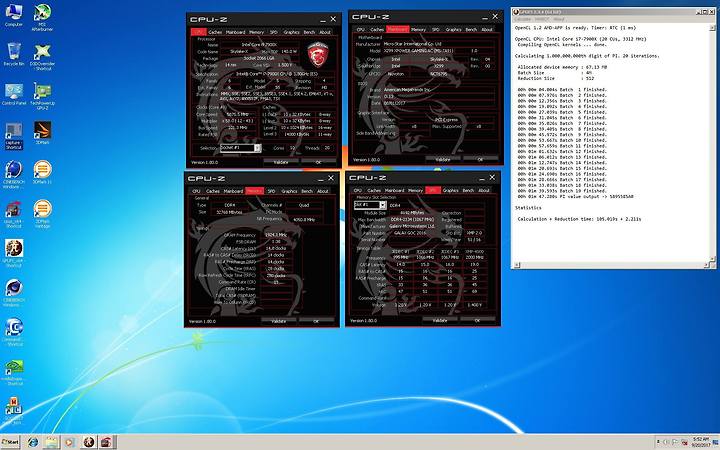Switch to Caches tab in CPU-Z CPU window
This screenshot has width=720, height=450.
[x=215, y=32]
